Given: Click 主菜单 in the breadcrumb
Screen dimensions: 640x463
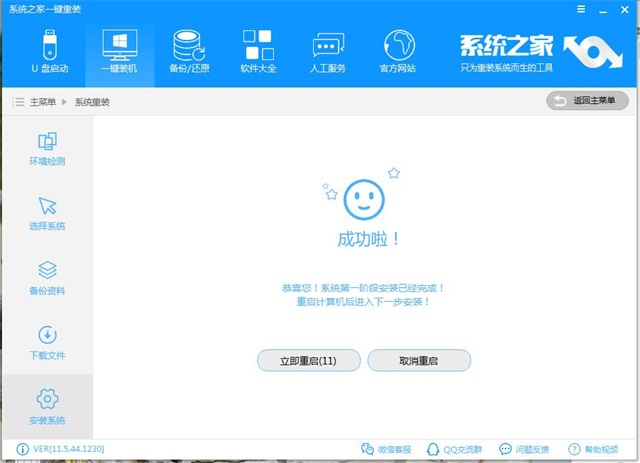Looking at the screenshot, I should (x=42, y=102).
